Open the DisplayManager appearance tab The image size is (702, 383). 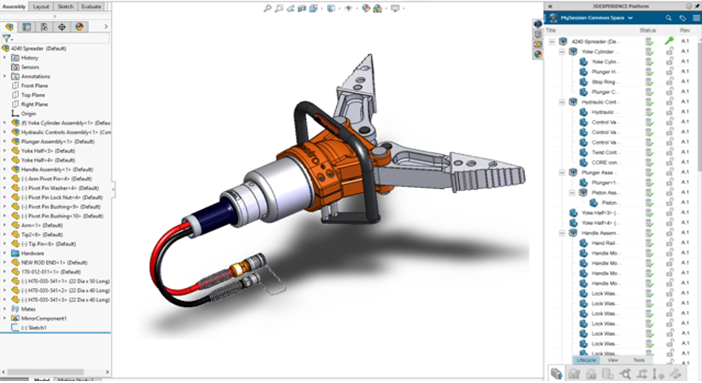(x=79, y=27)
